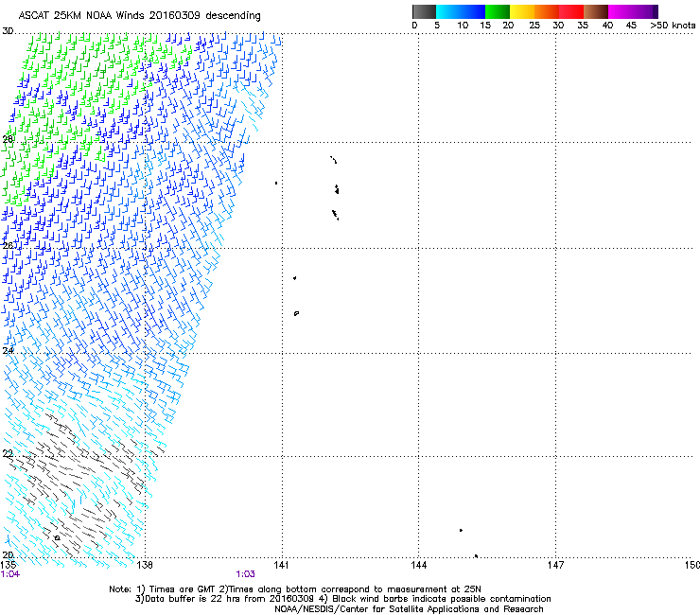This screenshot has width=700, height=615.
Task: Click the longitude axis label "147"
Action: tap(556, 565)
